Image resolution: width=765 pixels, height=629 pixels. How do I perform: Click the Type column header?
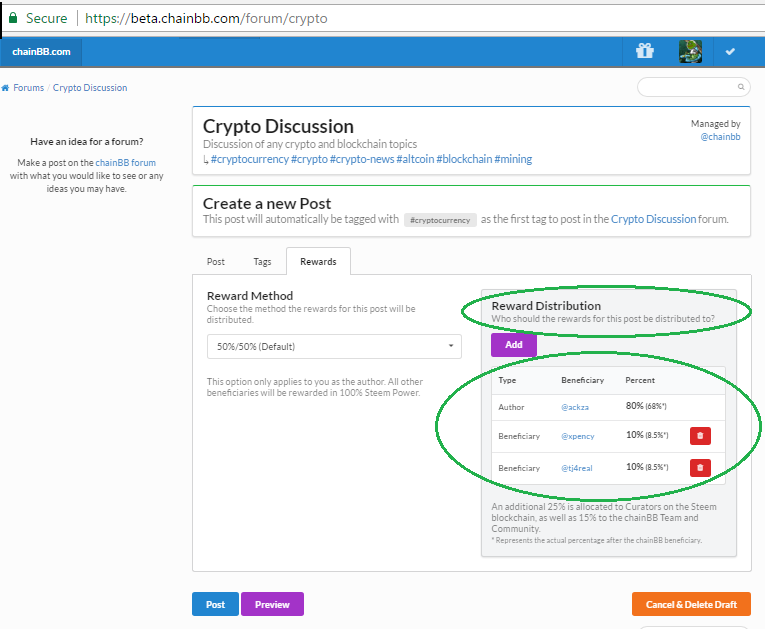tap(507, 380)
